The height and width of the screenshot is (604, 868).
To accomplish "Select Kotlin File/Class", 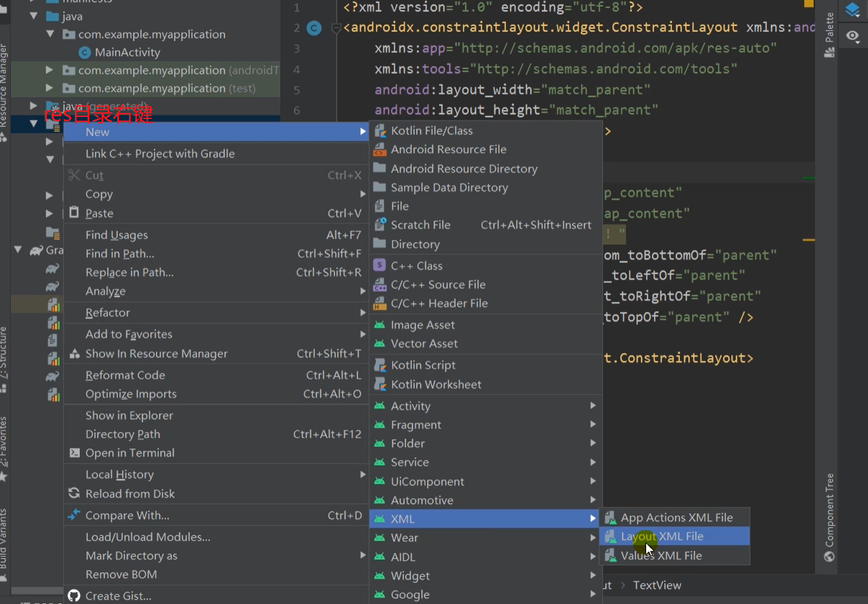I will tap(485, 131).
